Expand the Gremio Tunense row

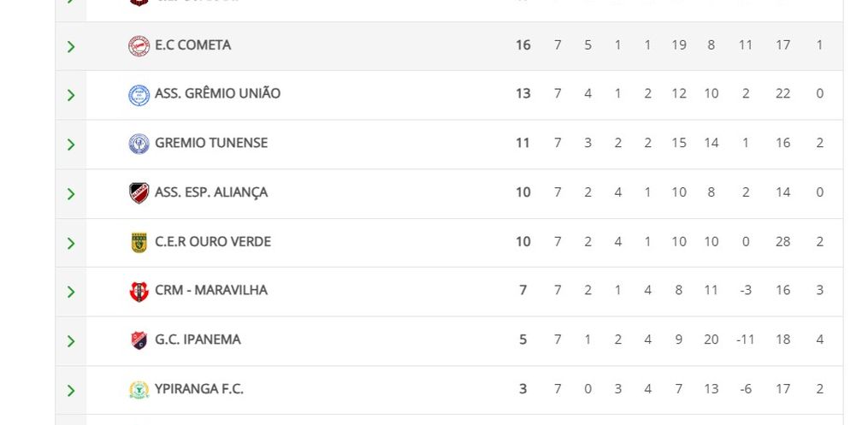71,144
